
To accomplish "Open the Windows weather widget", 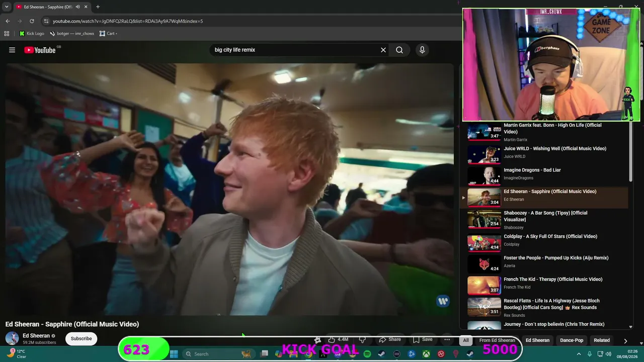I will click(17, 354).
